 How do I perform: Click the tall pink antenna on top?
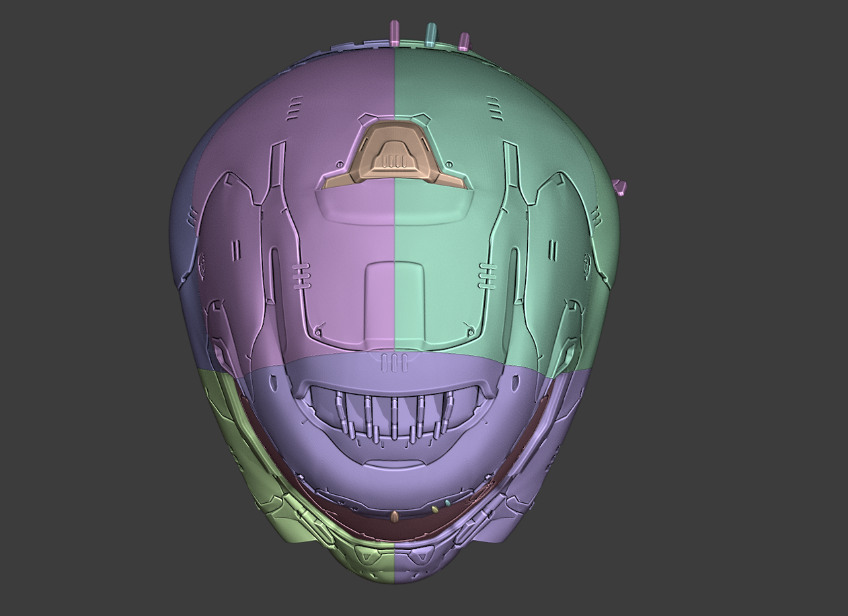pyautogui.click(x=395, y=30)
